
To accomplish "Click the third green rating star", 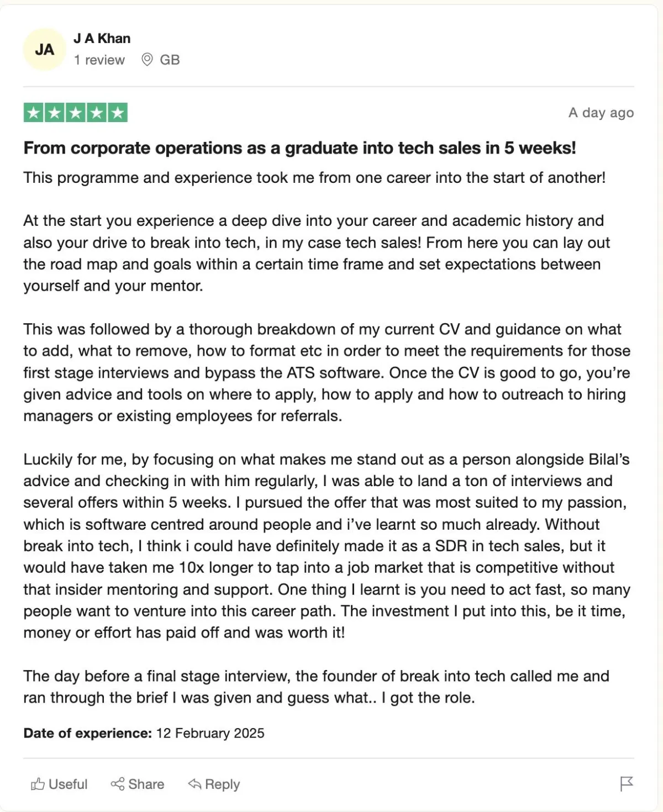I will pyautogui.click(x=76, y=113).
